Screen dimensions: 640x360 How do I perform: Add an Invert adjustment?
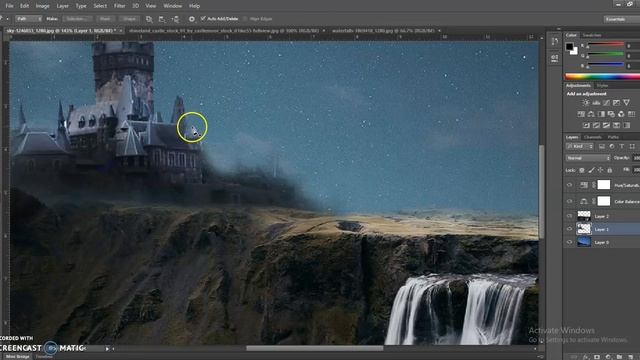586,125
